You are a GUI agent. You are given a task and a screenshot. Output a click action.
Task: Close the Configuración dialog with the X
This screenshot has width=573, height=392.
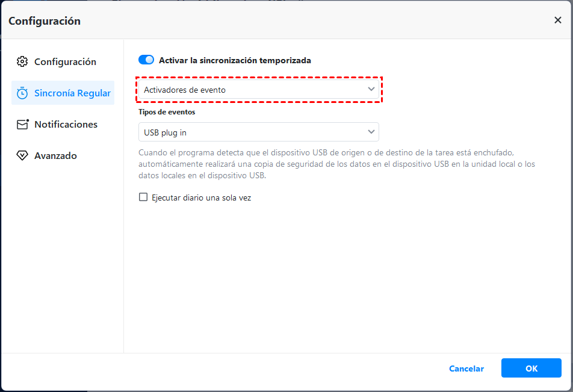557,20
